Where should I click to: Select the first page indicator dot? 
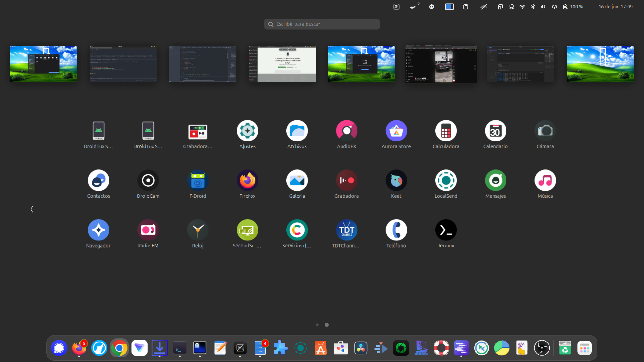[317, 325]
